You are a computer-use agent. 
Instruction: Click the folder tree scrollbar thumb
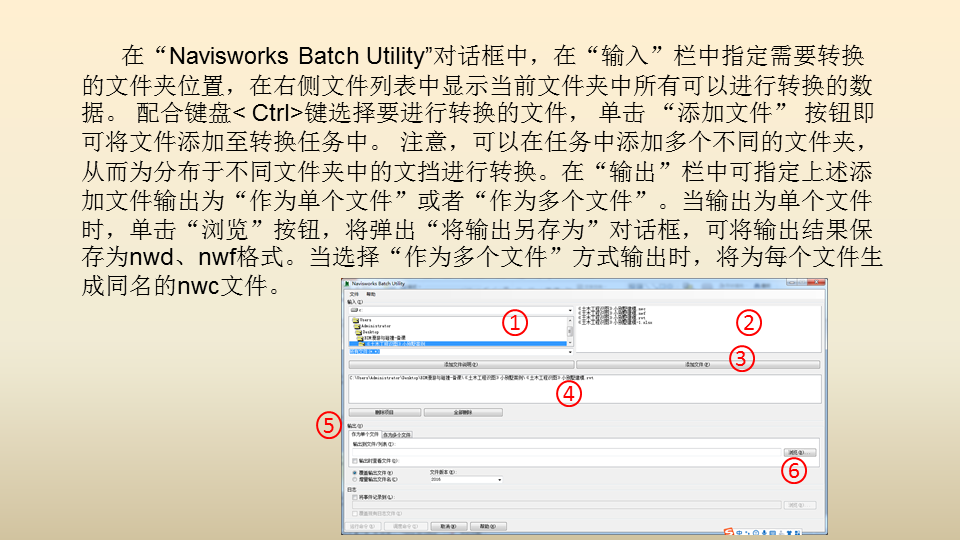570,331
